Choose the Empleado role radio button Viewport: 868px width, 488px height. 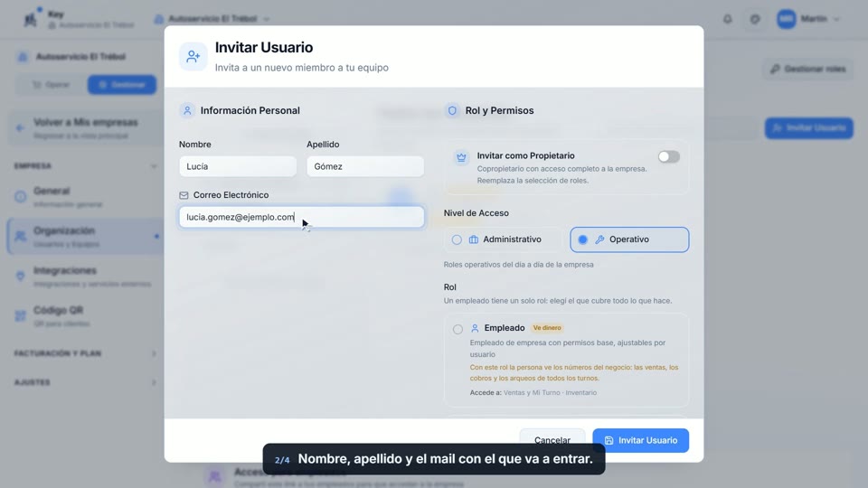click(458, 329)
